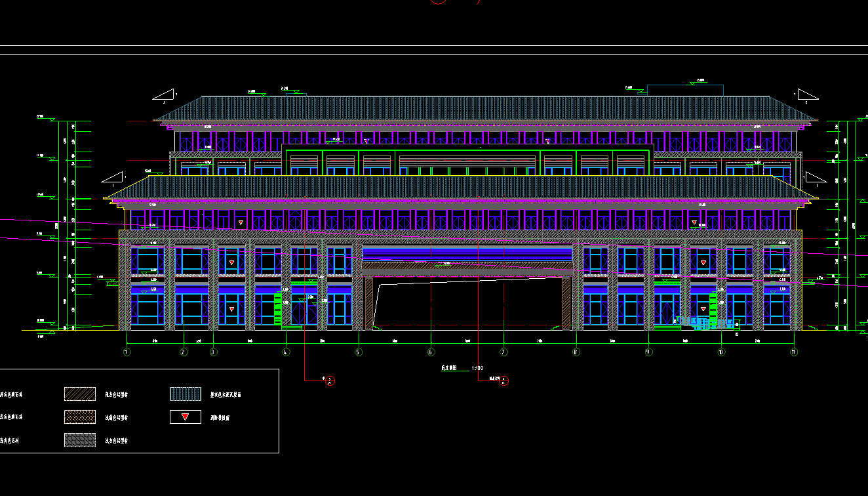The height and width of the screenshot is (496, 868).
Task: Select grid axis bubble number 9
Action: click(648, 352)
